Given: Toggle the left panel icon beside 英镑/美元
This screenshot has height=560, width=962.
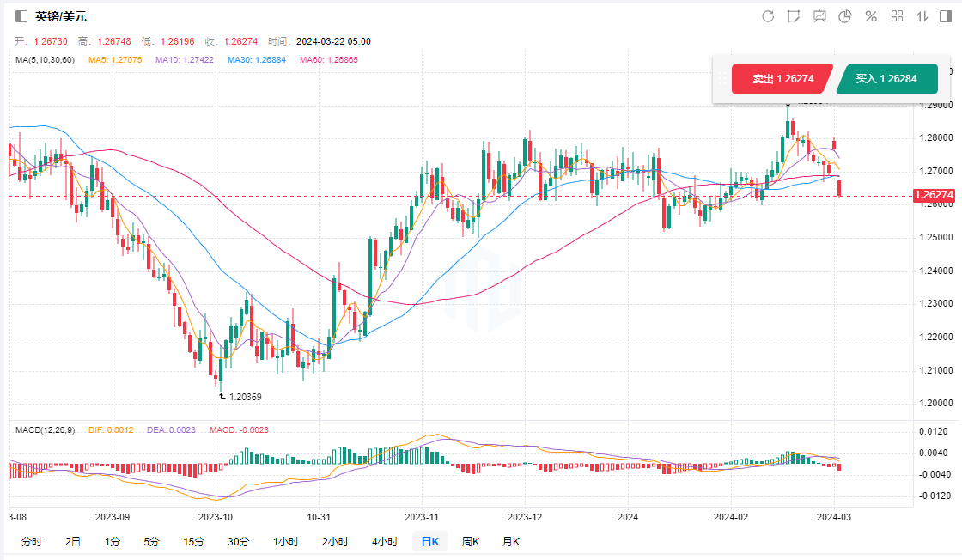Looking at the screenshot, I should 21,16.
